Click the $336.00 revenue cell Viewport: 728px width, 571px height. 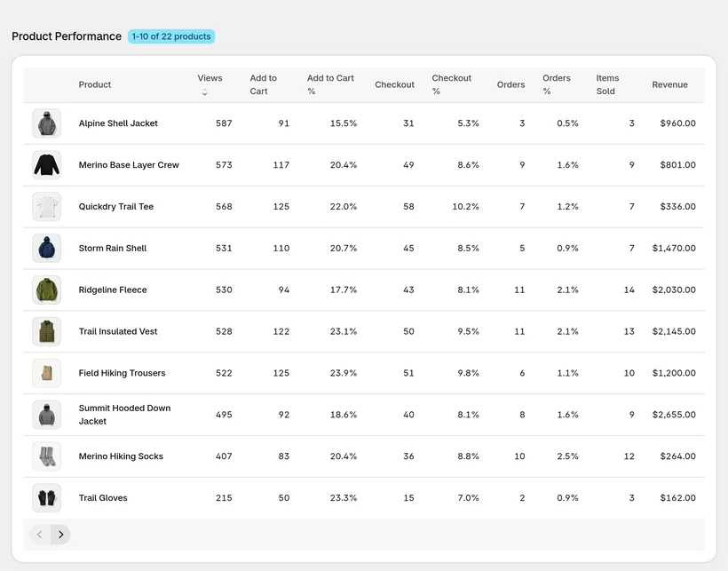(x=678, y=207)
